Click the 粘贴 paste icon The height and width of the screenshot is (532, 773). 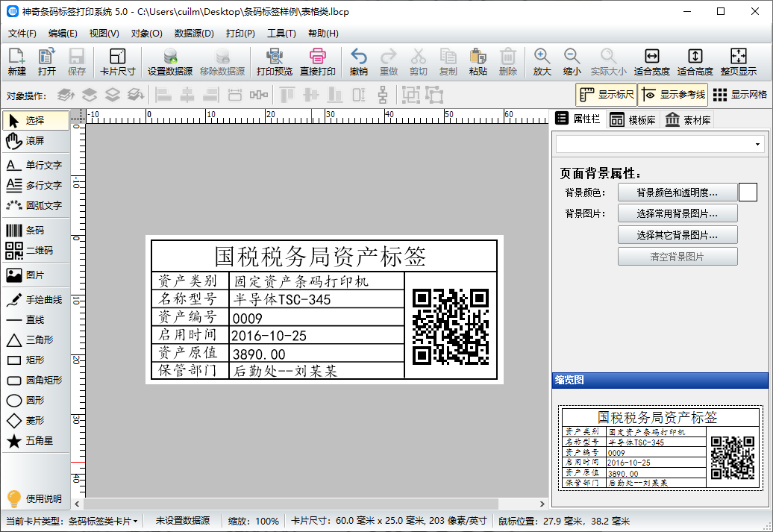point(478,62)
